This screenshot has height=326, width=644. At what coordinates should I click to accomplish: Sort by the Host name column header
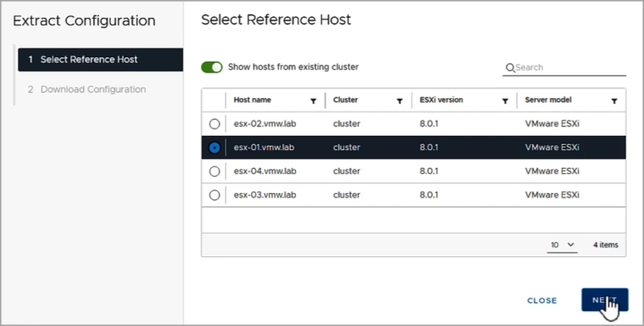(x=252, y=100)
